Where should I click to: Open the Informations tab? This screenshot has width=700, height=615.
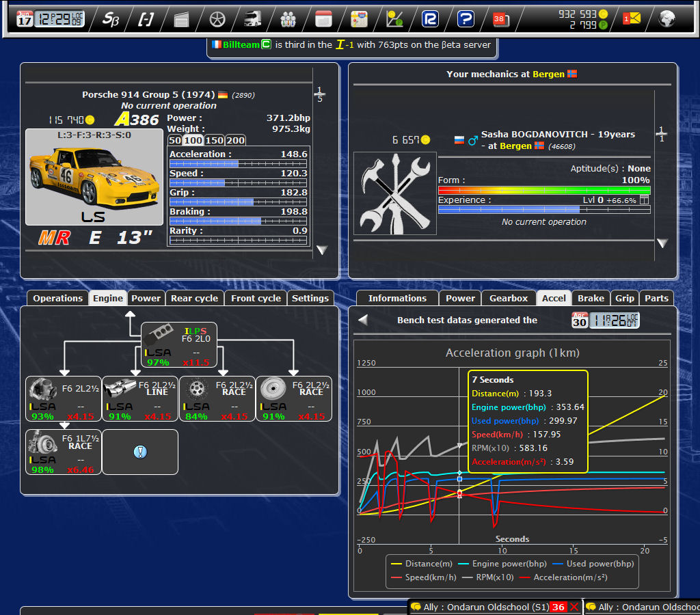[x=397, y=298]
